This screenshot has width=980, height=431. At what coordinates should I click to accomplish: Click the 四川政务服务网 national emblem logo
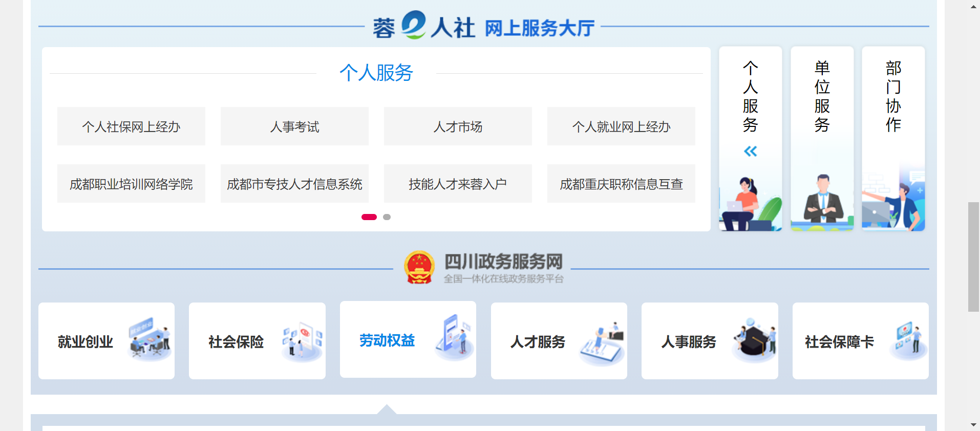pos(419,267)
